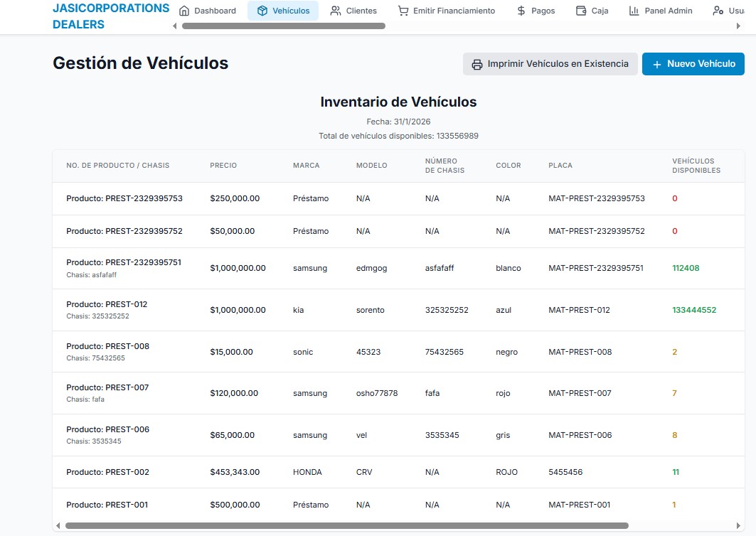Open the Pagos section from the navbar
Image resolution: width=756 pixels, height=536 pixels.
point(535,11)
